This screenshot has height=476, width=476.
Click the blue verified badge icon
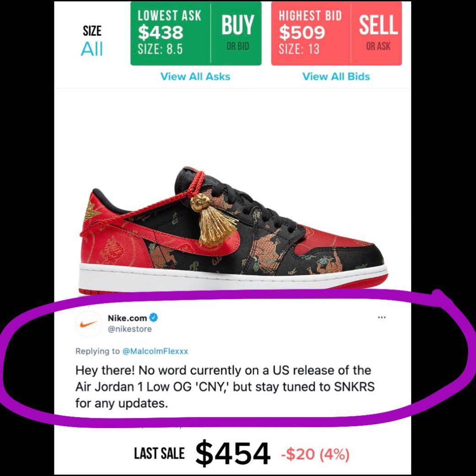pos(154,317)
